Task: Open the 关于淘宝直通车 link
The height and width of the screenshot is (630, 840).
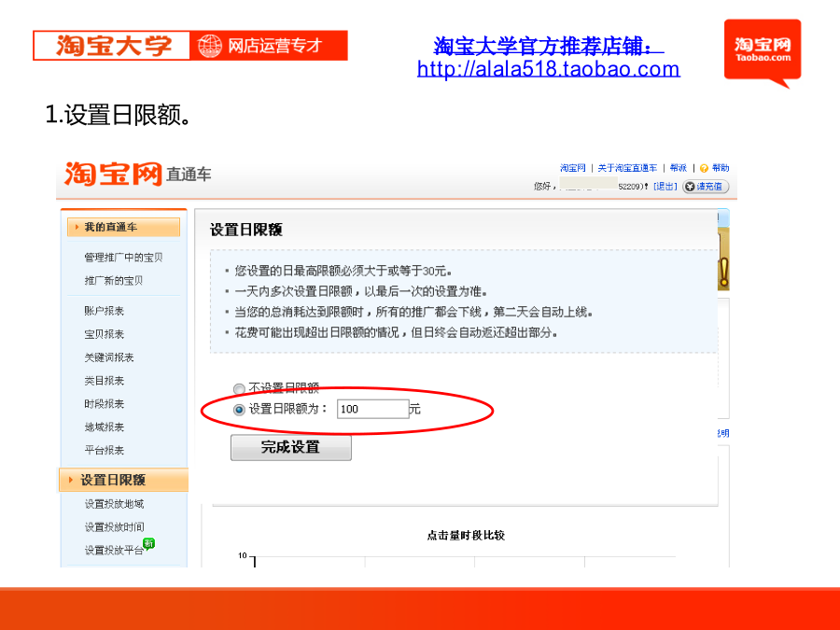Action: pos(627,168)
